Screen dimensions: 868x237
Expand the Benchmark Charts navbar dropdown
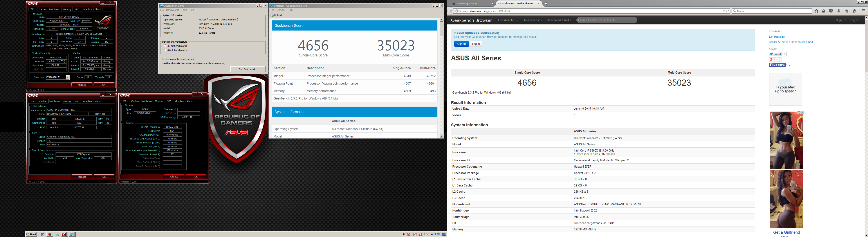tap(560, 20)
